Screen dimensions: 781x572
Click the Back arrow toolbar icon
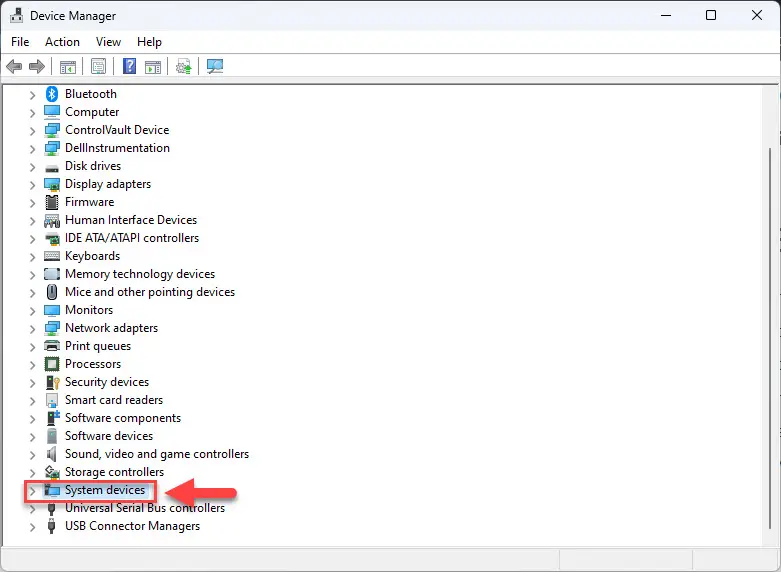14,66
